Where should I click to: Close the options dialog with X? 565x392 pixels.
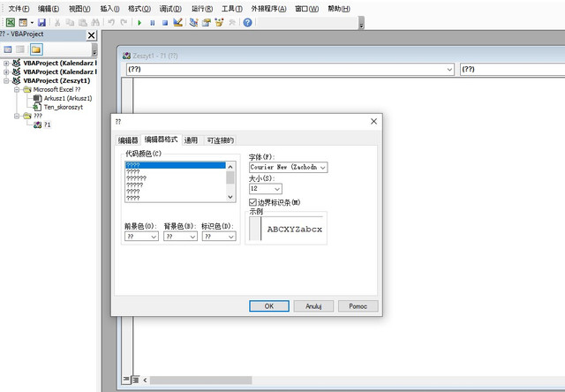pos(374,122)
